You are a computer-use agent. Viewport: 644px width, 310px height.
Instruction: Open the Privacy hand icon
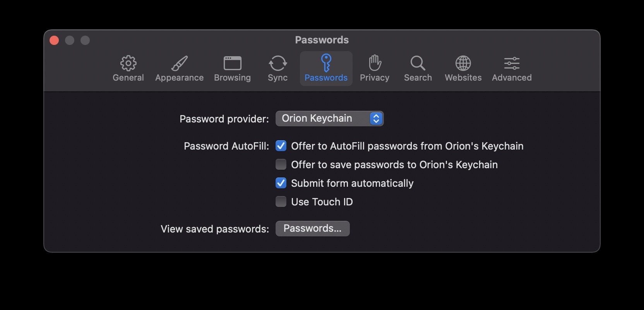click(x=375, y=63)
